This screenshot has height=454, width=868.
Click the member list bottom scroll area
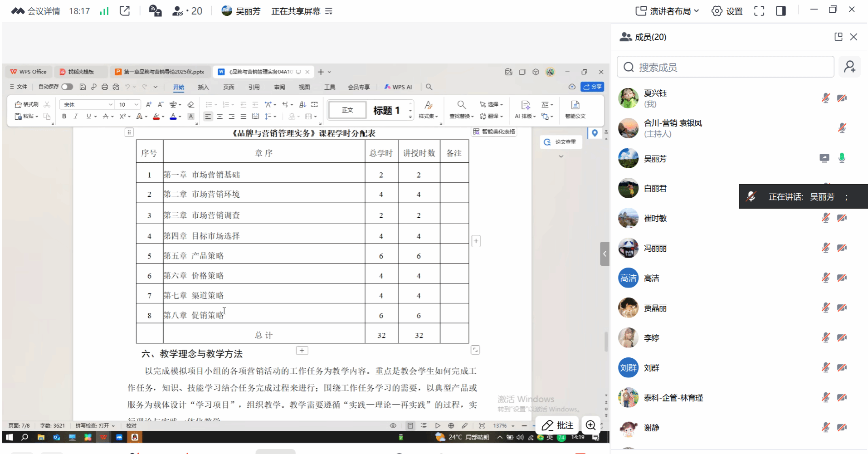click(x=739, y=447)
